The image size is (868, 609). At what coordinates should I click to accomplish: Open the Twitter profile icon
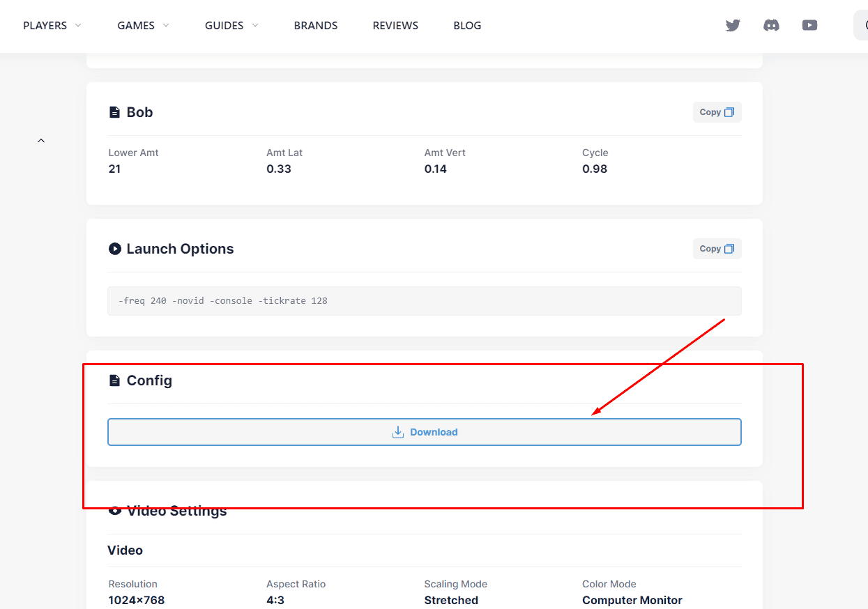click(x=733, y=26)
